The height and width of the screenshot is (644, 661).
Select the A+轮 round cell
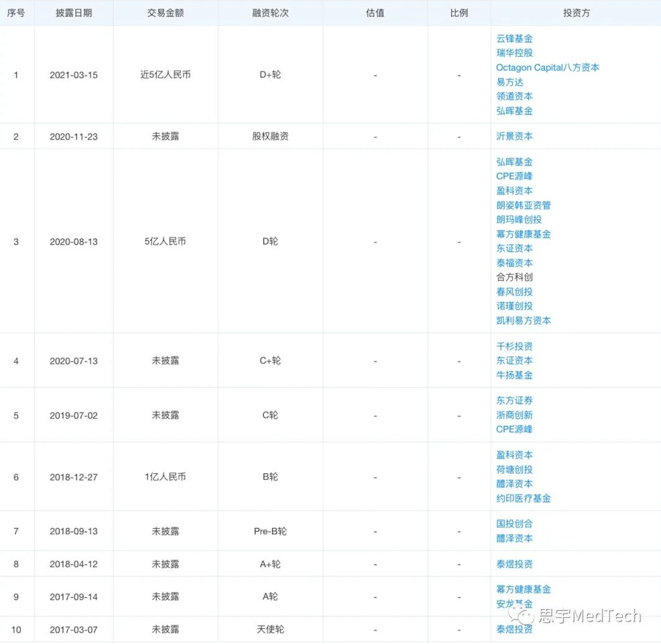(x=270, y=564)
